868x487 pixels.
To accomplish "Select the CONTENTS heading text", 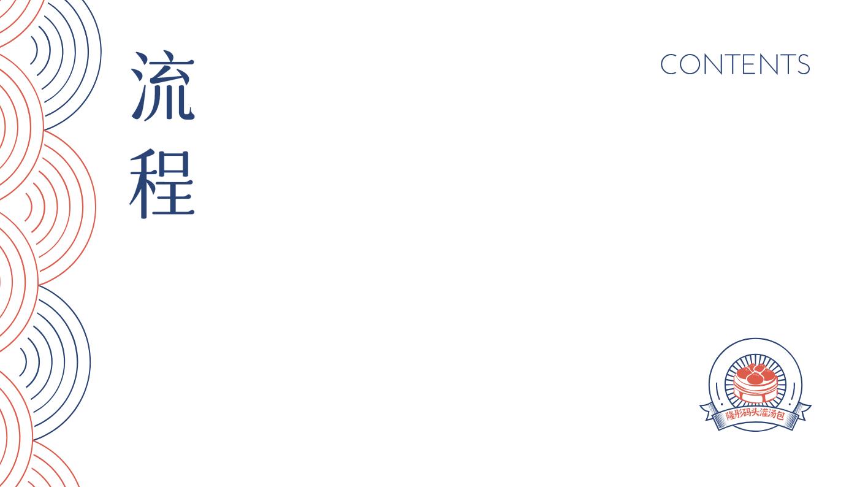I will pyautogui.click(x=735, y=65).
